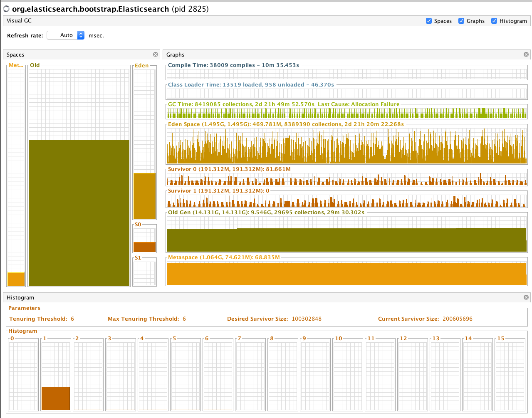Toggle the Graphs checkbox
The image size is (532, 418).
point(461,21)
